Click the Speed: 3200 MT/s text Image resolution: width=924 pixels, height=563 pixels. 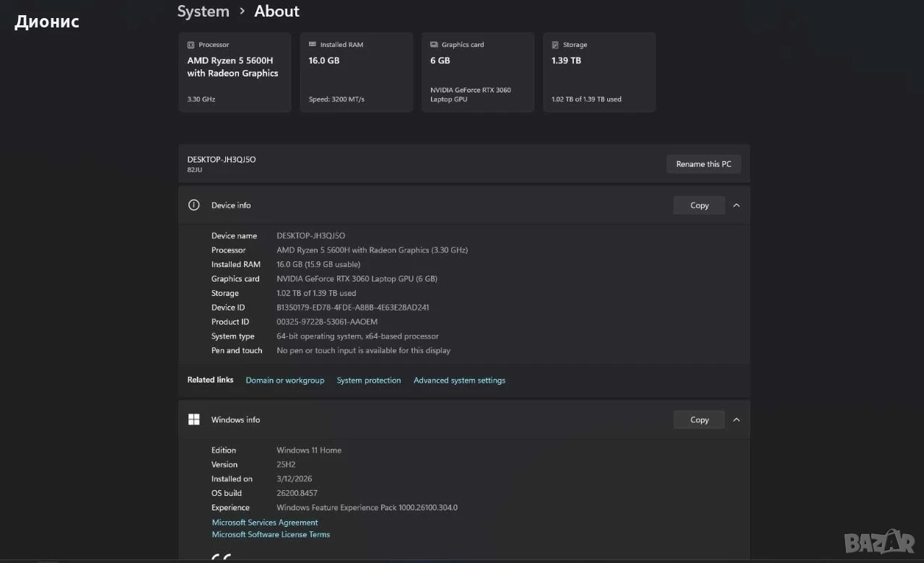click(336, 100)
